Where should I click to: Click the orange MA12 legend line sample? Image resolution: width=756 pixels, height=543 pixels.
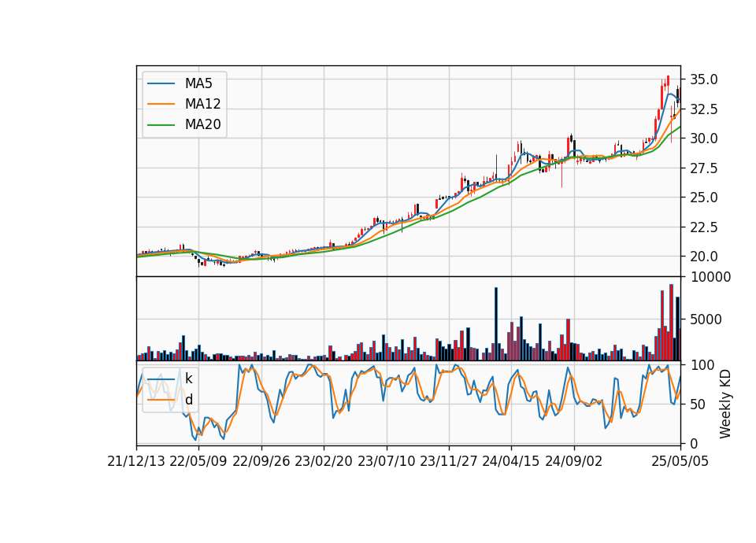(161, 104)
